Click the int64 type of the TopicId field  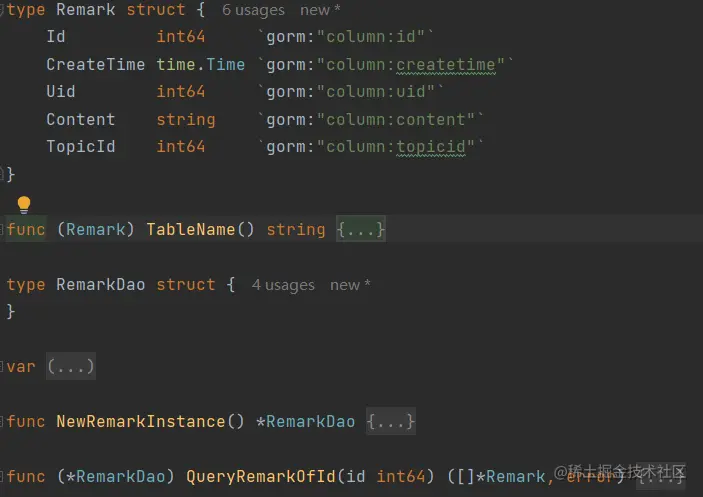click(x=181, y=147)
